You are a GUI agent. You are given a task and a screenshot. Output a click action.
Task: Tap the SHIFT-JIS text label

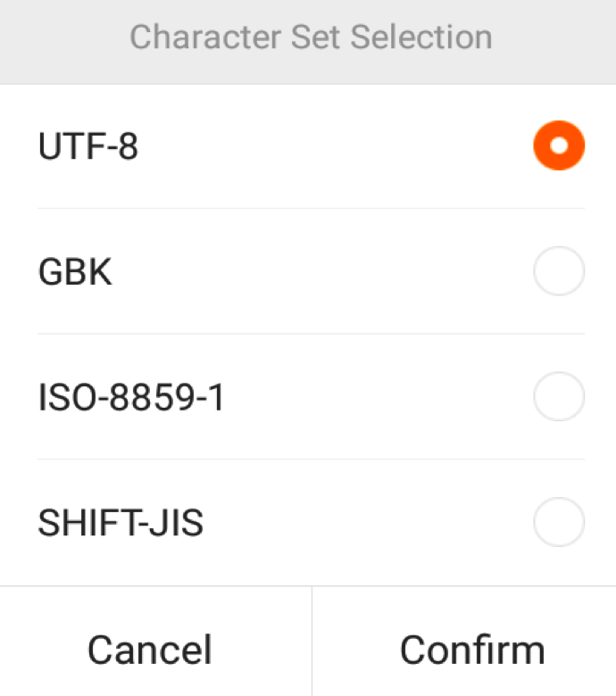click(121, 523)
